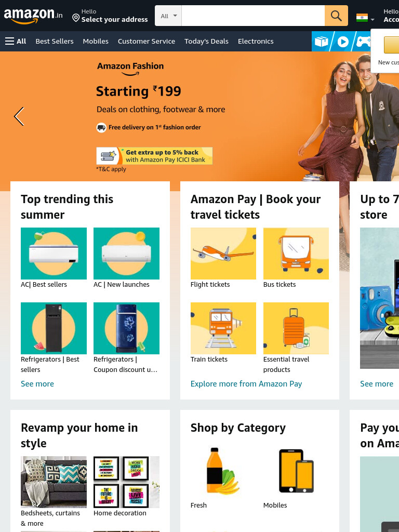Select Customer Service nav item

click(146, 41)
